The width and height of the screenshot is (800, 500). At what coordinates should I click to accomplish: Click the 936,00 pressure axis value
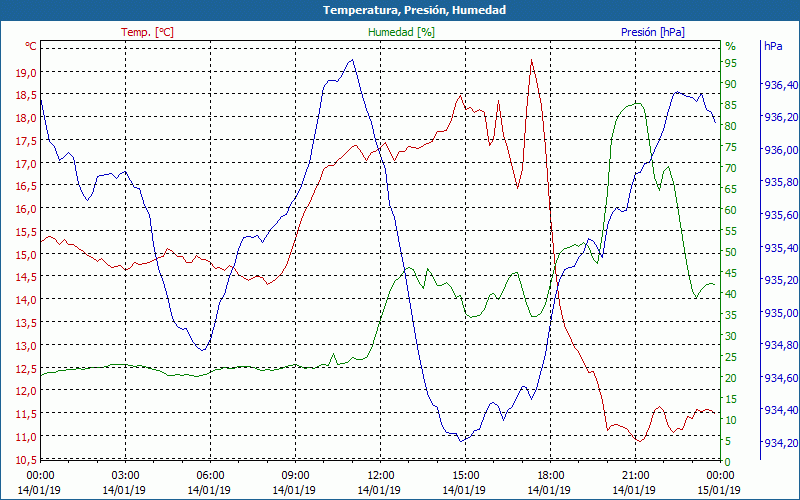[780, 150]
